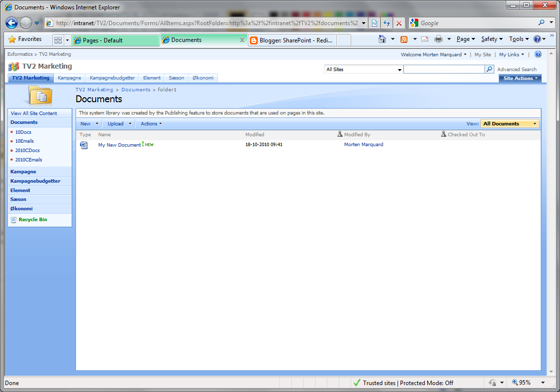Expand the tab list dropdown arrow
This screenshot has width=560, height=392.
[67, 40]
